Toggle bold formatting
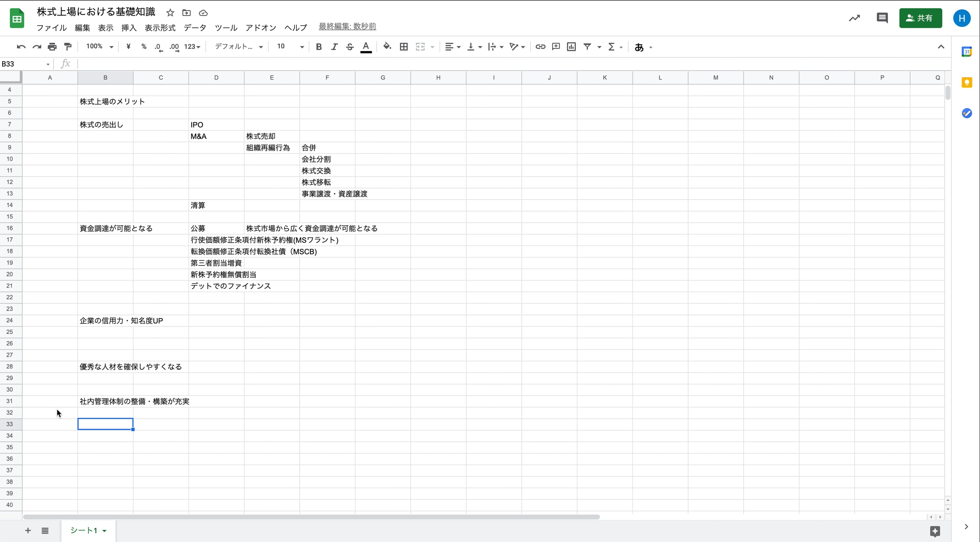The height and width of the screenshot is (542, 980). tap(319, 47)
